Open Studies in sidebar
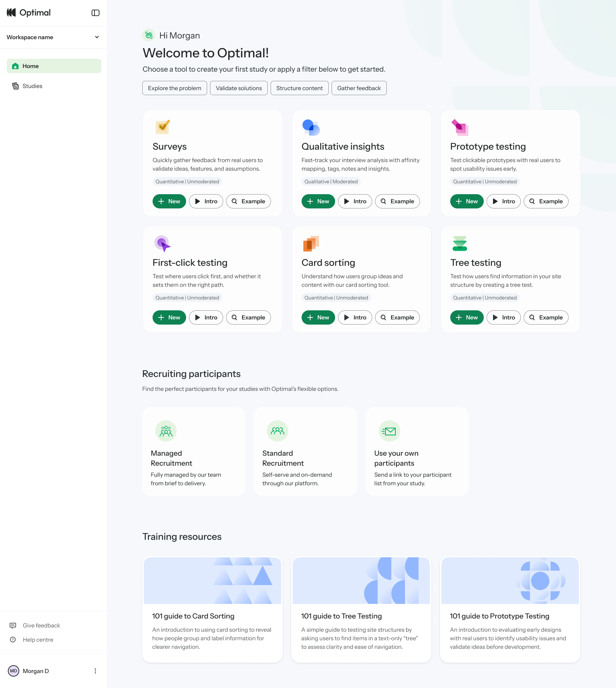 (x=54, y=86)
